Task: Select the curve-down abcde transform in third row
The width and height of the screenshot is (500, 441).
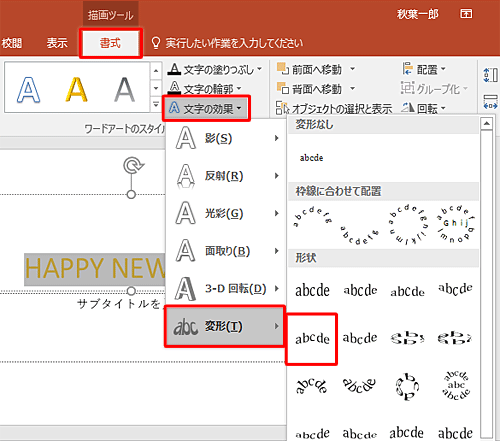Action: [360, 386]
